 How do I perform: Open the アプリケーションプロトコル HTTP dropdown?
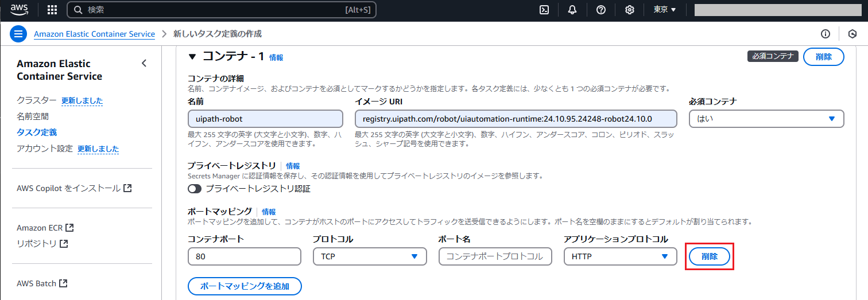pos(621,256)
